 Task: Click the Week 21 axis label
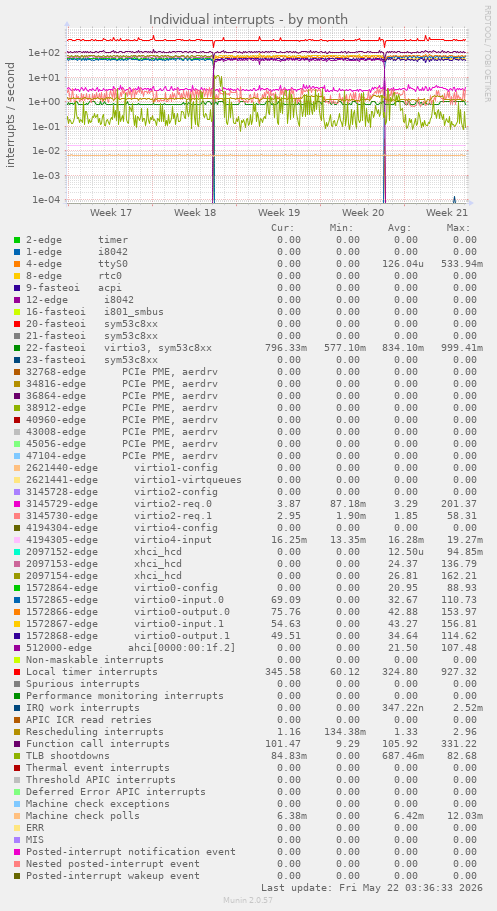pos(446,213)
